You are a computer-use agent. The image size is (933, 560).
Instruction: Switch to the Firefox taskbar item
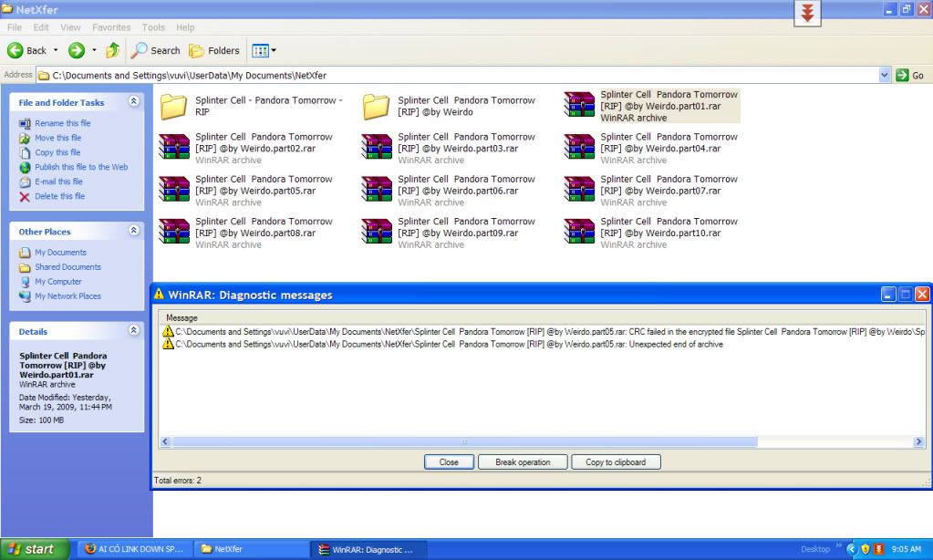pos(134,549)
